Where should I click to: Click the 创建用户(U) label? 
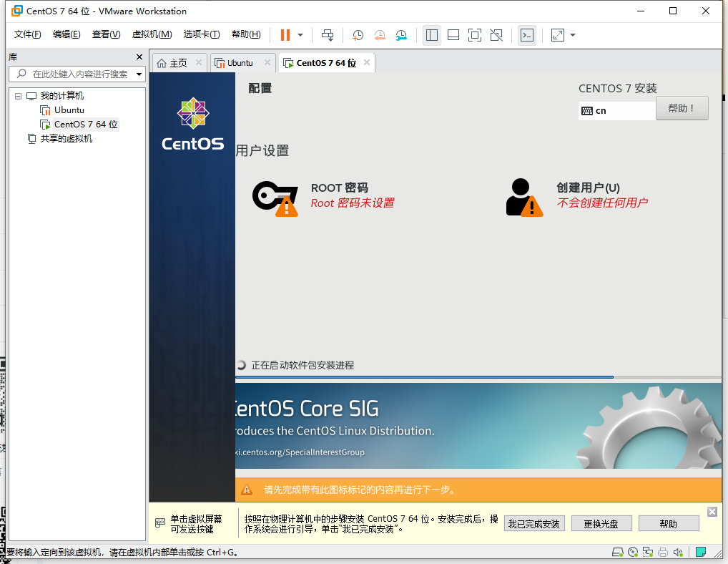pyautogui.click(x=589, y=188)
